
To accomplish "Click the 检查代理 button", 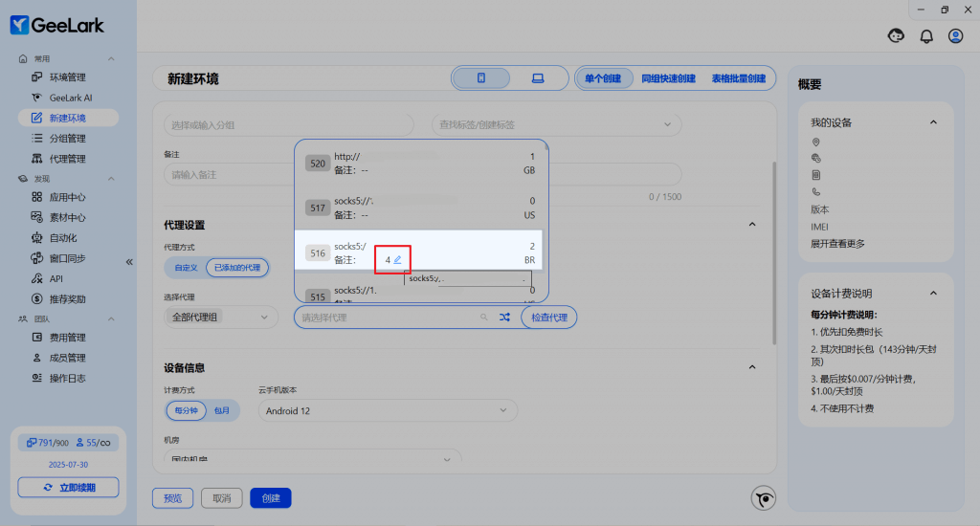I will [548, 318].
